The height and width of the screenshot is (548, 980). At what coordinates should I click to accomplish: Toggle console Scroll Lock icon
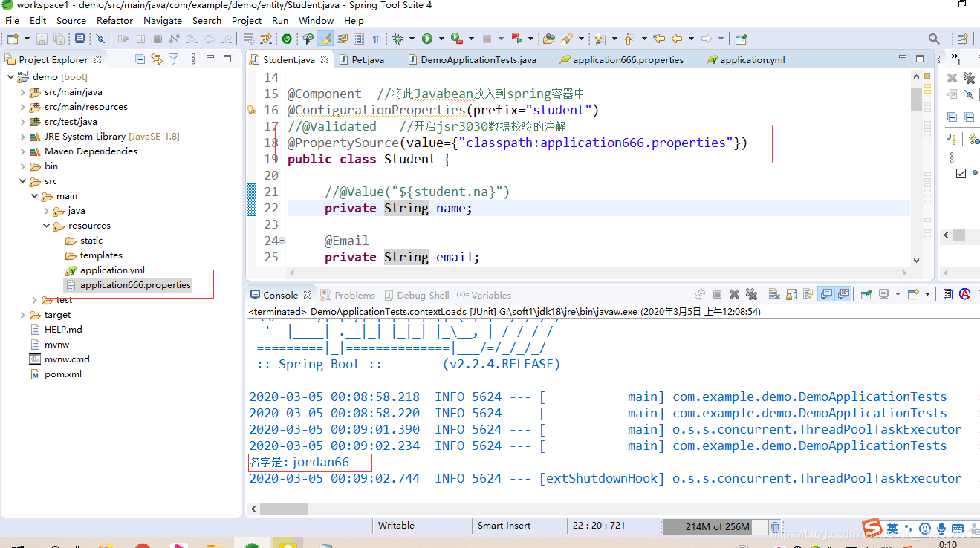791,295
